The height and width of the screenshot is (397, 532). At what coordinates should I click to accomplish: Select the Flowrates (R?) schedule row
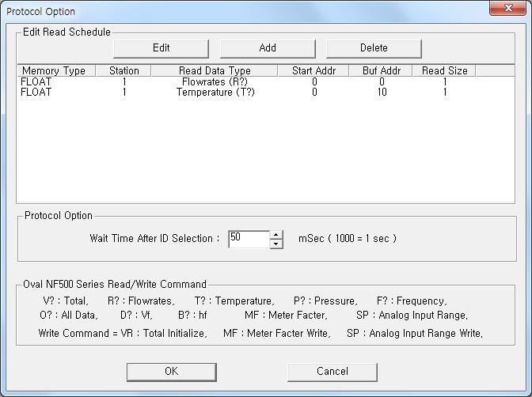click(x=215, y=81)
